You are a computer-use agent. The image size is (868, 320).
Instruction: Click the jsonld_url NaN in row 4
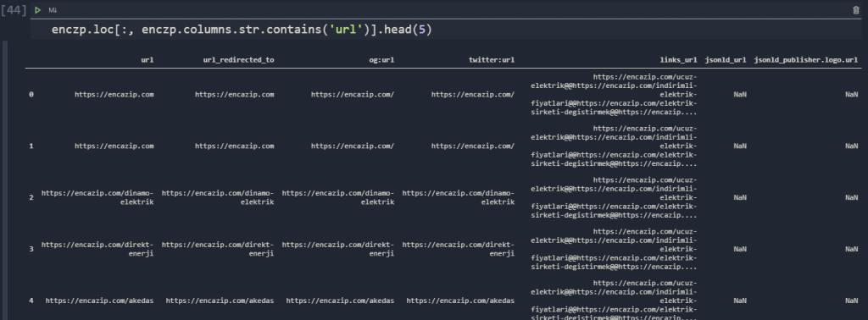point(740,301)
